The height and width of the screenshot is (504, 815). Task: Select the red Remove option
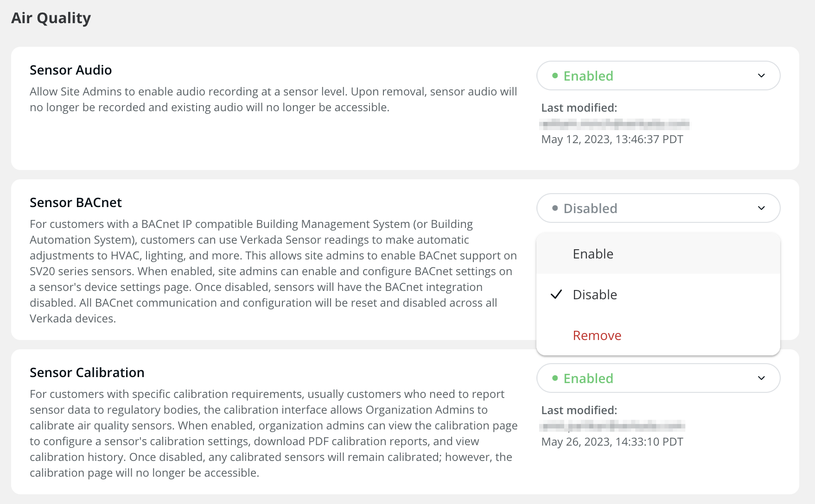tap(597, 335)
